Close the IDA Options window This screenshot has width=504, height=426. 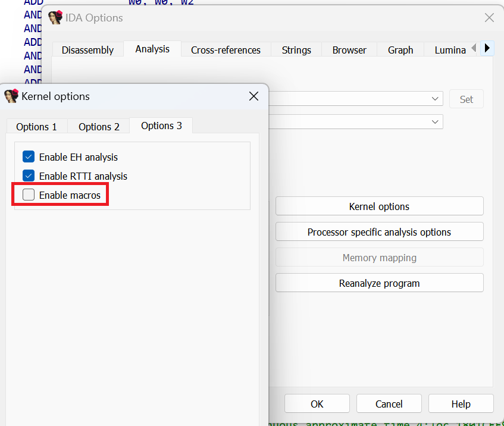tap(489, 17)
